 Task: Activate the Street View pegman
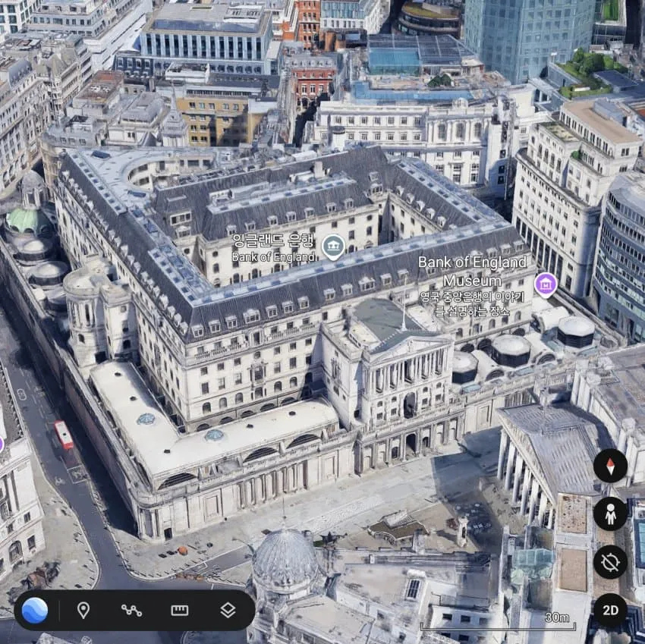tap(610, 514)
